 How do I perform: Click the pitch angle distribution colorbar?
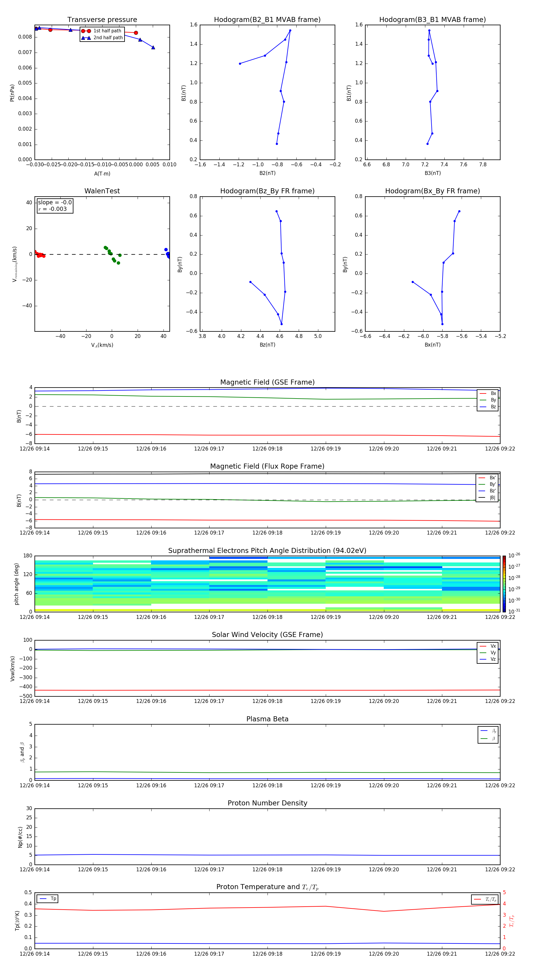click(x=504, y=584)
